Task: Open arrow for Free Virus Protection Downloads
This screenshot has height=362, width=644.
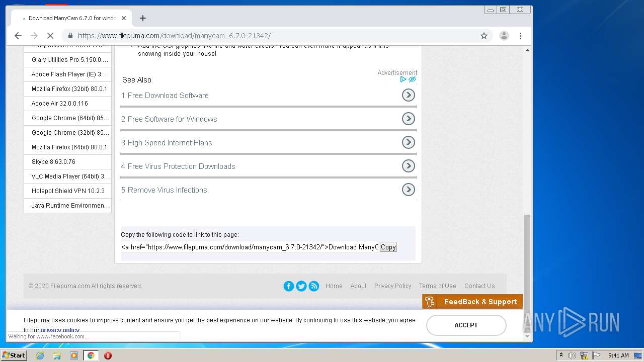Action: (409, 166)
